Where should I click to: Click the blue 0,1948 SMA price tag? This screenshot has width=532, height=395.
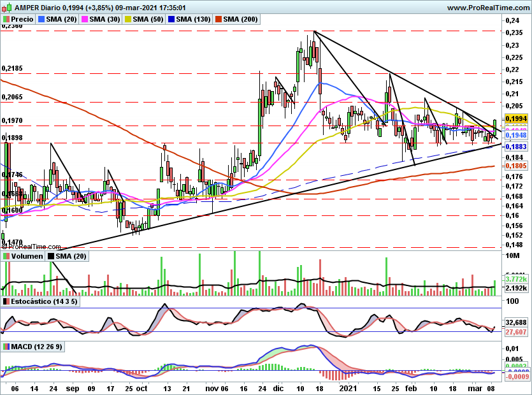click(x=515, y=136)
